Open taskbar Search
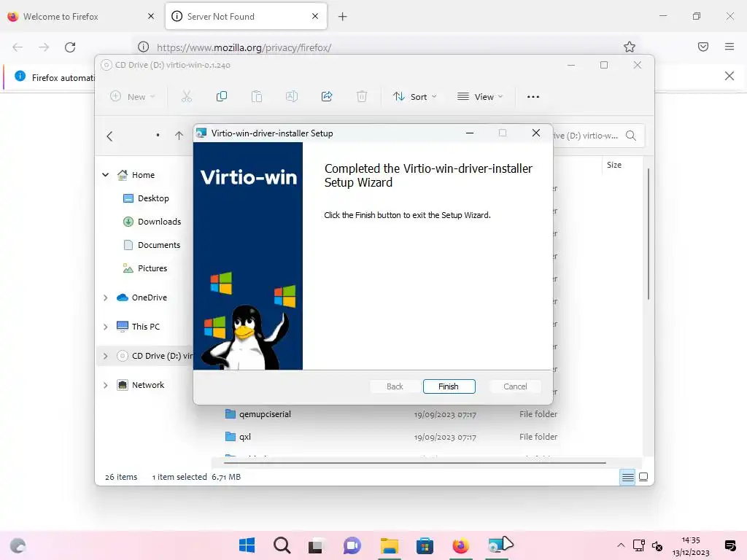 pos(282,545)
